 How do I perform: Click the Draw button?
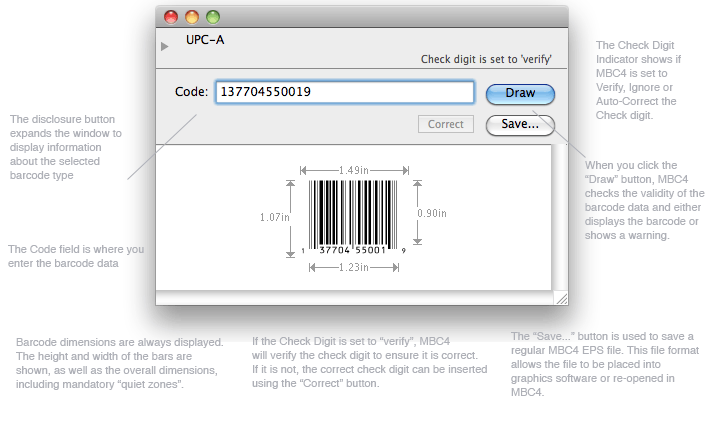pos(520,94)
